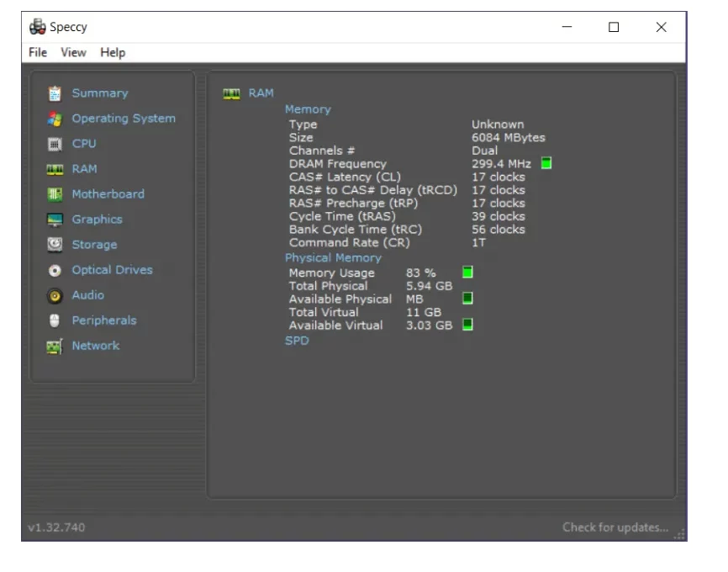728x572 pixels.
Task: Maximize the Speccy window
Action: pyautogui.click(x=614, y=27)
